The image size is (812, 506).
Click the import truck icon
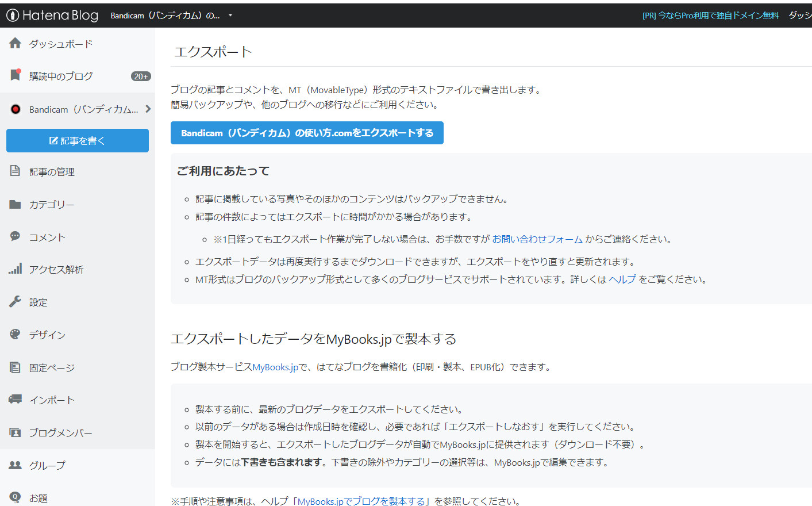pyautogui.click(x=16, y=399)
